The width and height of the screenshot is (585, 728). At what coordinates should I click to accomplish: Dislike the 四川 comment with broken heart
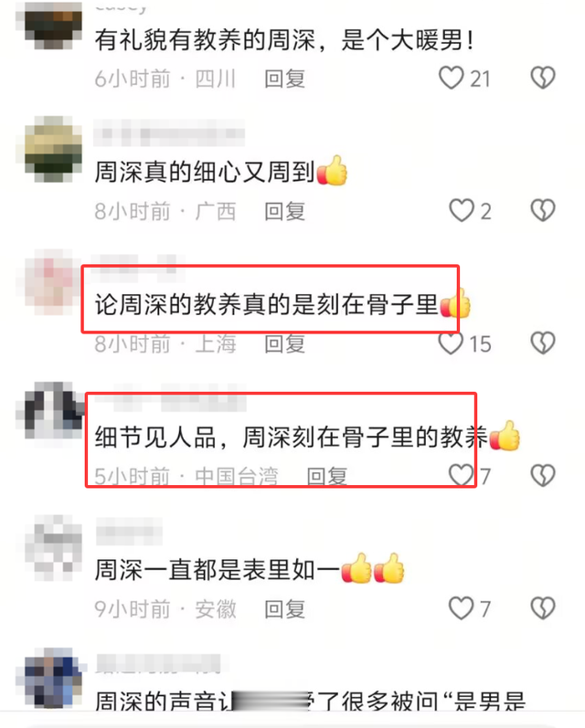tap(543, 78)
